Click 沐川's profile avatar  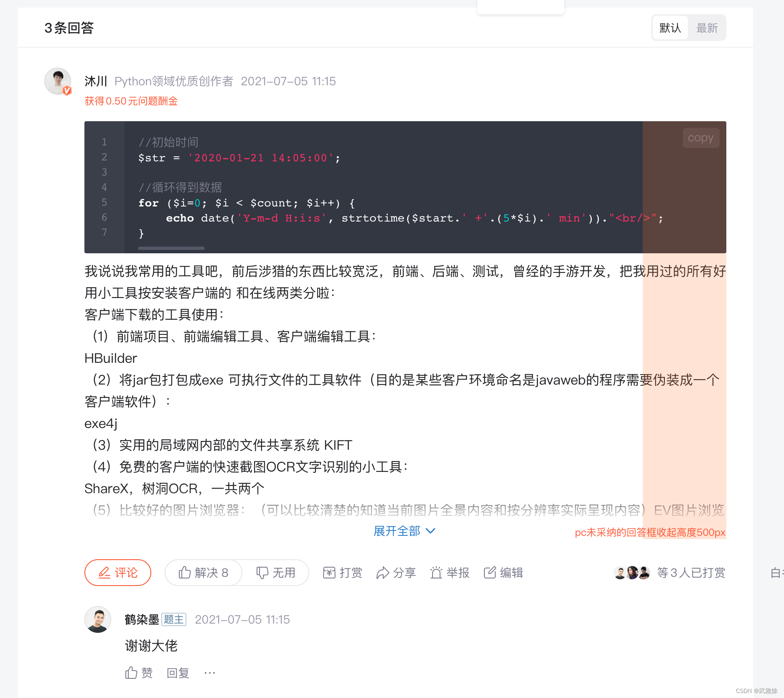click(x=58, y=81)
